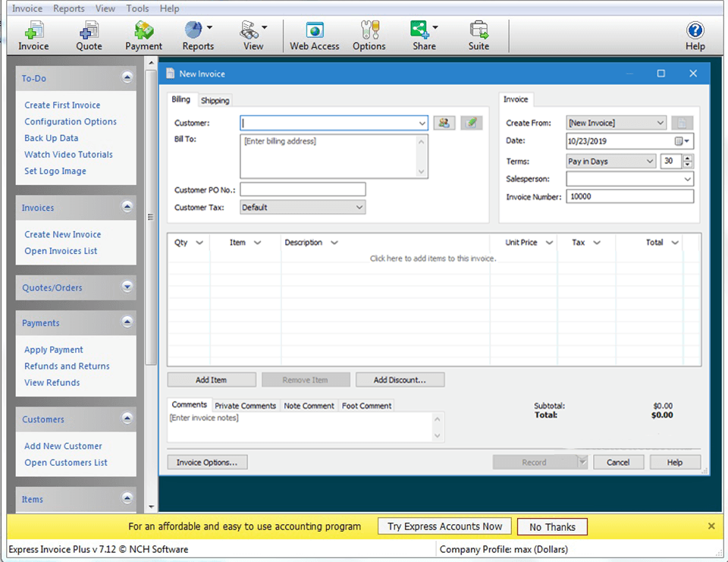Click the Add Discount button
Image resolution: width=728 pixels, height=562 pixels.
[x=400, y=379]
